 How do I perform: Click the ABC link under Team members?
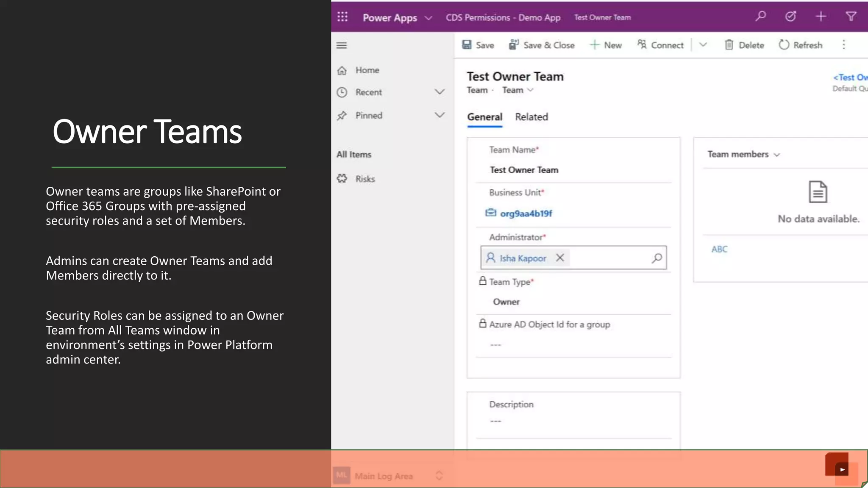pos(719,249)
